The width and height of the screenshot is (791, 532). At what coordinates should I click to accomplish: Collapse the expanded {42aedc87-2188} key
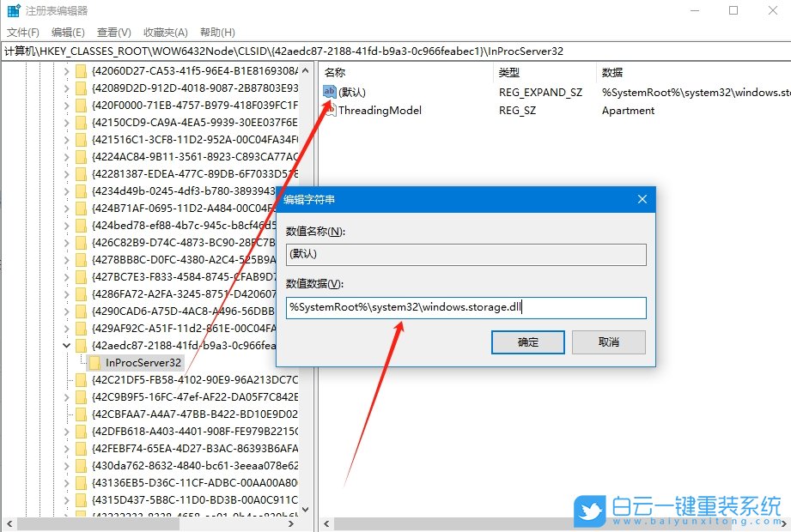tap(67, 345)
